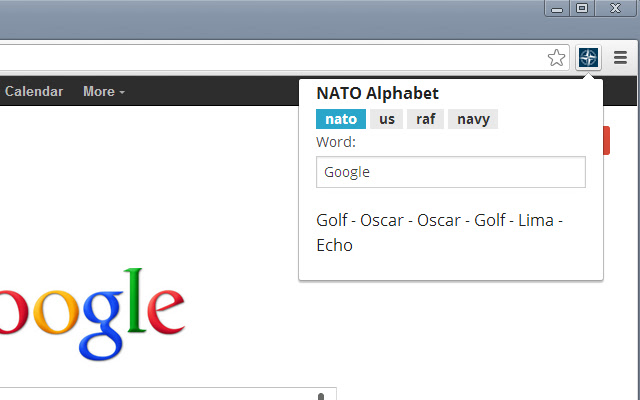Expand the More dropdown in Google bar
Viewport: 640px width, 400px height.
click(104, 91)
